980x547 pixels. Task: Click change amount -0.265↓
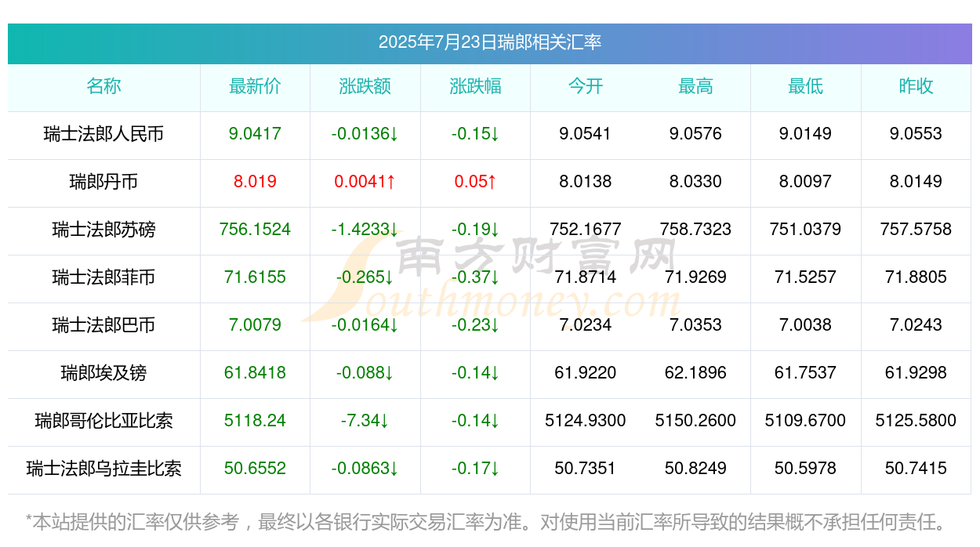[x=365, y=277]
